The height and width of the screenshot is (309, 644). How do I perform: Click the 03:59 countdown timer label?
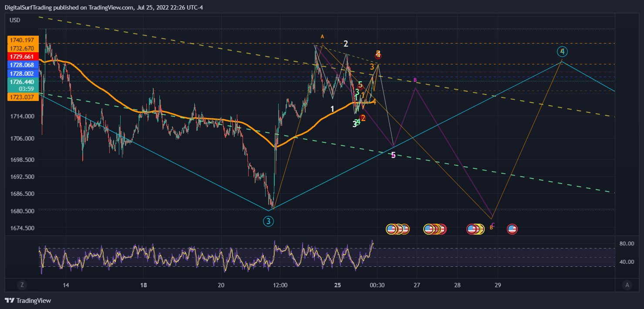pyautogui.click(x=27, y=89)
